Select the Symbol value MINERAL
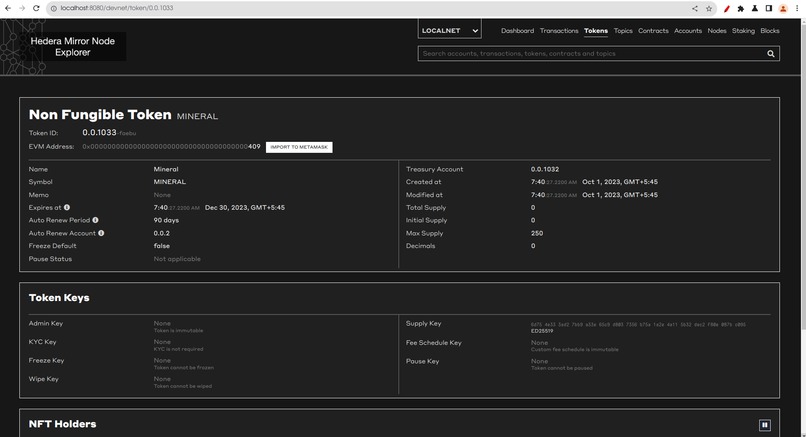Image resolution: width=806 pixels, height=437 pixels. (170, 182)
